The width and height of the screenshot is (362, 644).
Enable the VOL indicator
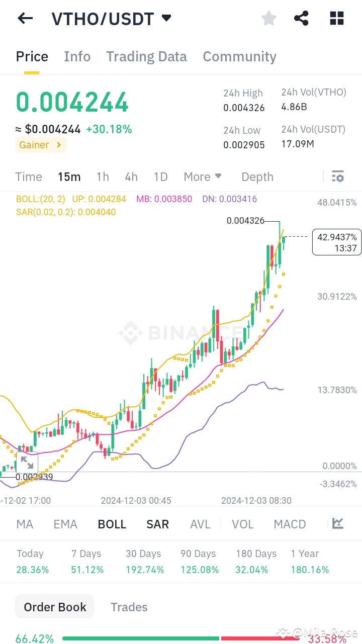pos(243,524)
